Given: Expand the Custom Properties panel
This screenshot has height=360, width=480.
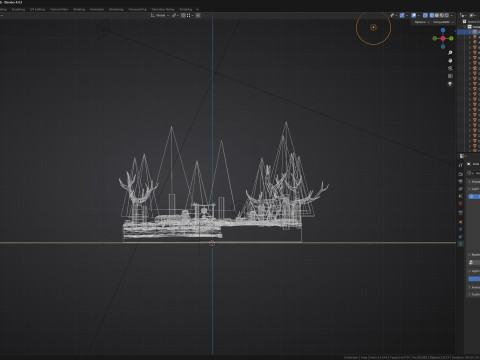Looking at the screenshot, I should coord(473,294).
